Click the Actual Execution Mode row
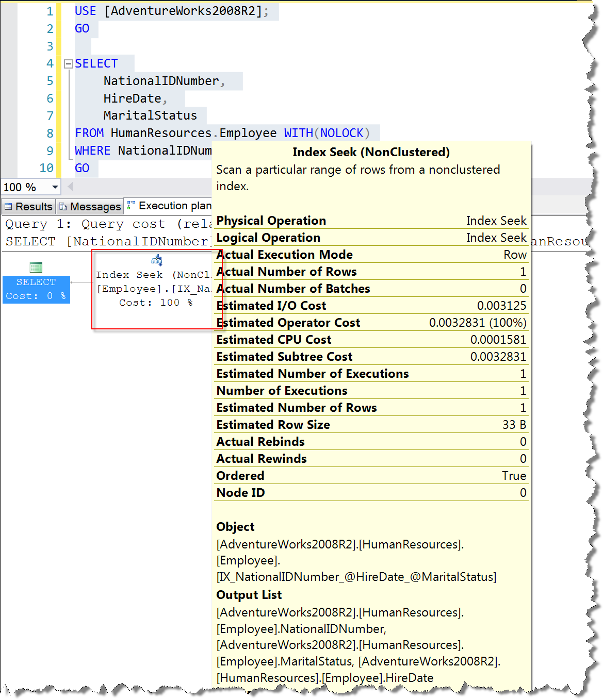The image size is (603, 700). (x=371, y=255)
